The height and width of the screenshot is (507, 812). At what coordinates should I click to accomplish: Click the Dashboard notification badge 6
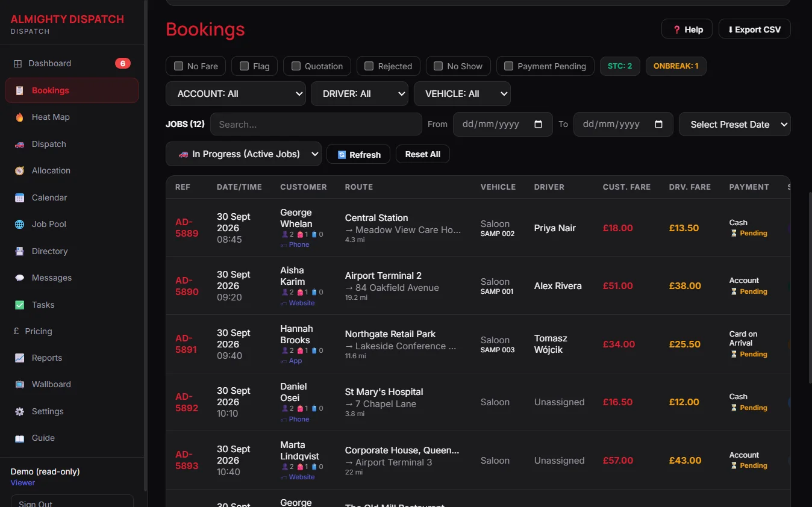(123, 63)
